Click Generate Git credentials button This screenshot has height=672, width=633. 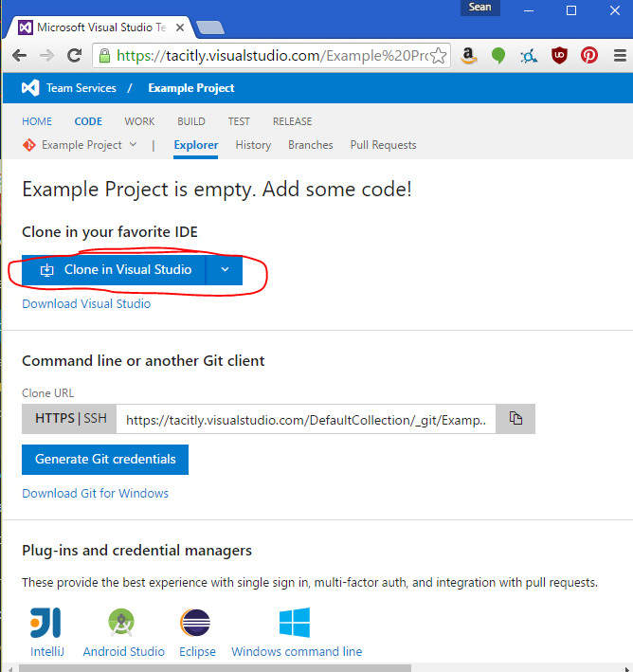tap(105, 460)
